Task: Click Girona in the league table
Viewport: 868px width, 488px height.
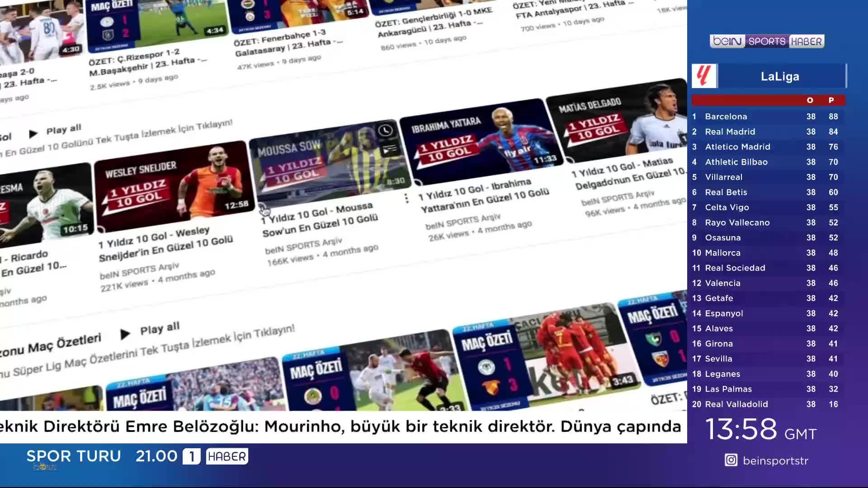Action: tap(768, 343)
